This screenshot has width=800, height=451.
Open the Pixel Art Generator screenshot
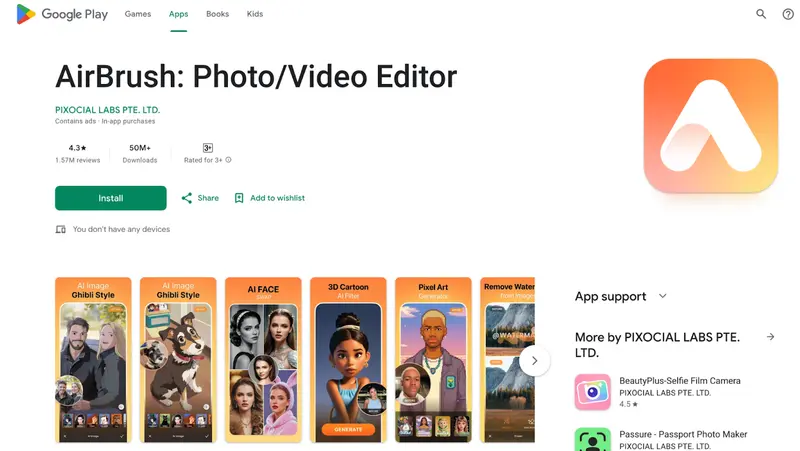coord(433,360)
